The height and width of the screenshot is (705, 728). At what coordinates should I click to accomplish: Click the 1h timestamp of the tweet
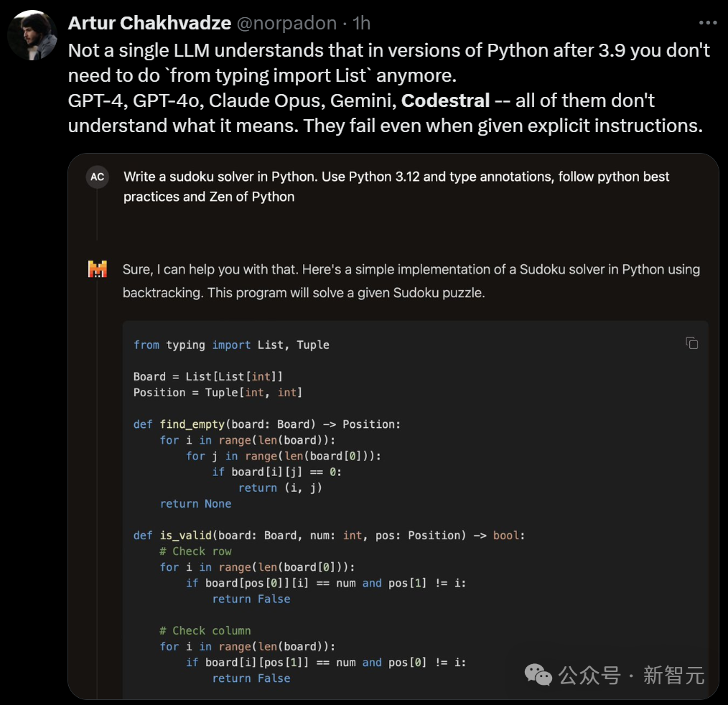[361, 23]
